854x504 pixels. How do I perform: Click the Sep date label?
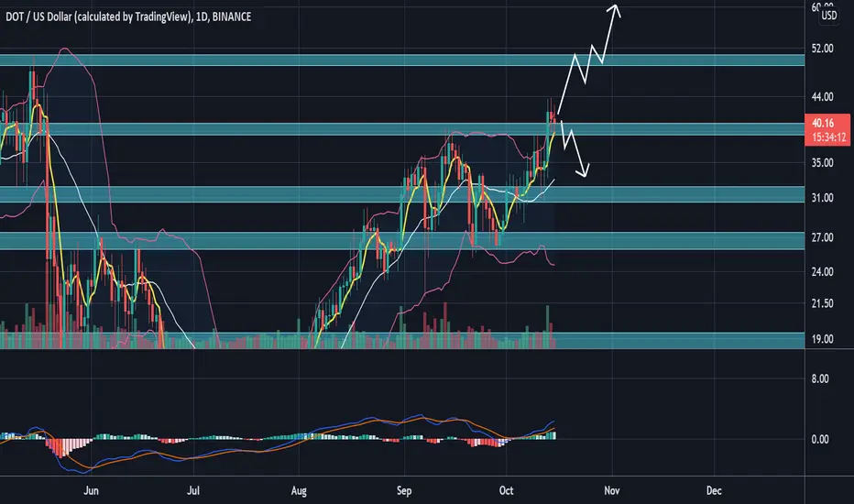(404, 491)
